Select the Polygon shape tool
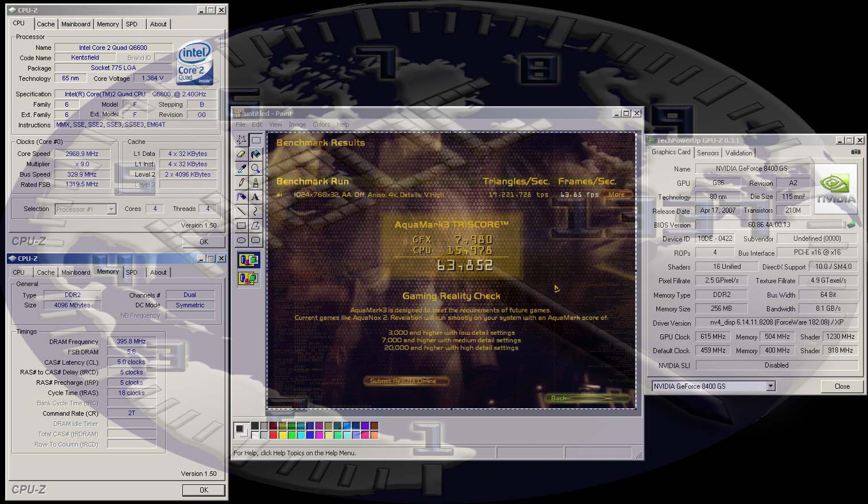The width and height of the screenshot is (868, 504). 256,226
